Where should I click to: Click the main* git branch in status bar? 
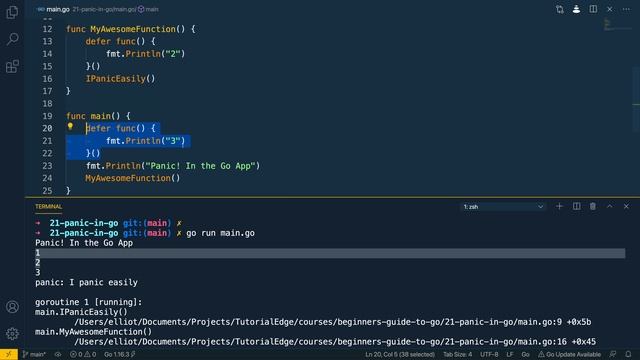pyautogui.click(x=34, y=354)
